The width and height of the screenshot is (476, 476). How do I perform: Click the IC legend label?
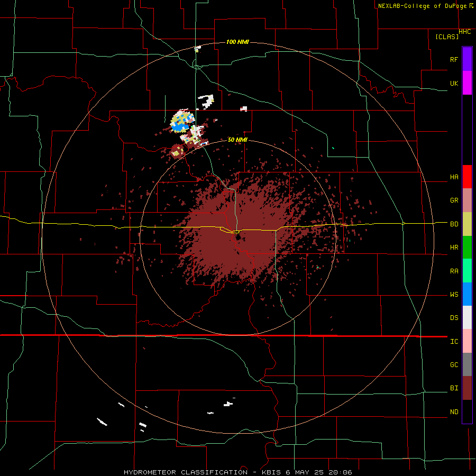[454, 342]
